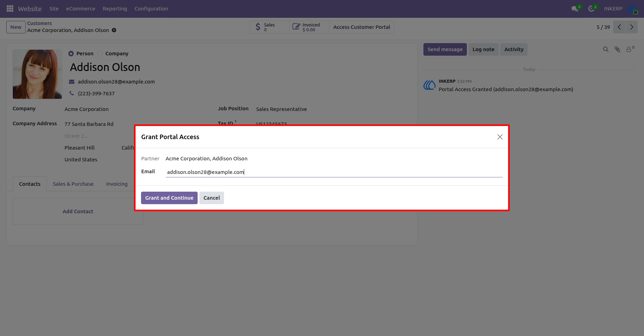Image resolution: width=644 pixels, height=336 pixels.
Task: Search messages with the magnifier icon
Action: [606, 49]
